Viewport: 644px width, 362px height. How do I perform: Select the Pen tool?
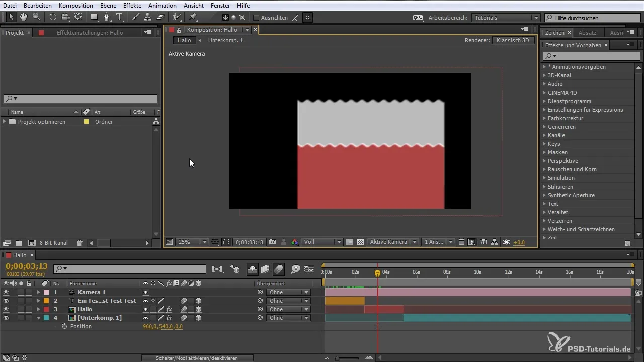[x=107, y=17]
